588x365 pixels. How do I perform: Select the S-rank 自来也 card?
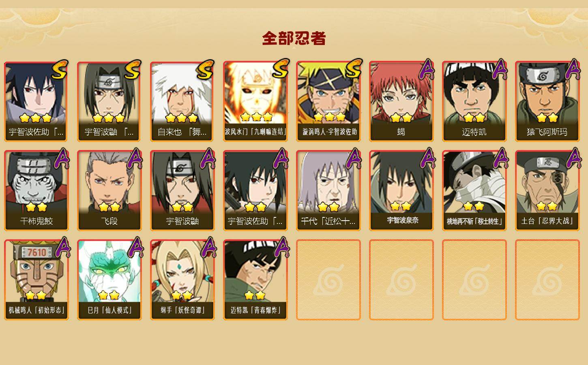(182, 101)
